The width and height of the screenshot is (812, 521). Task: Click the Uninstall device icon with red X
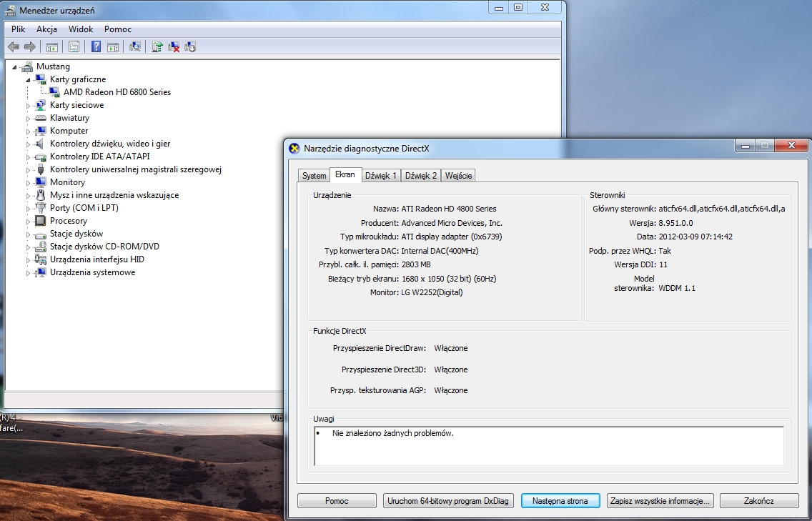pos(174,47)
